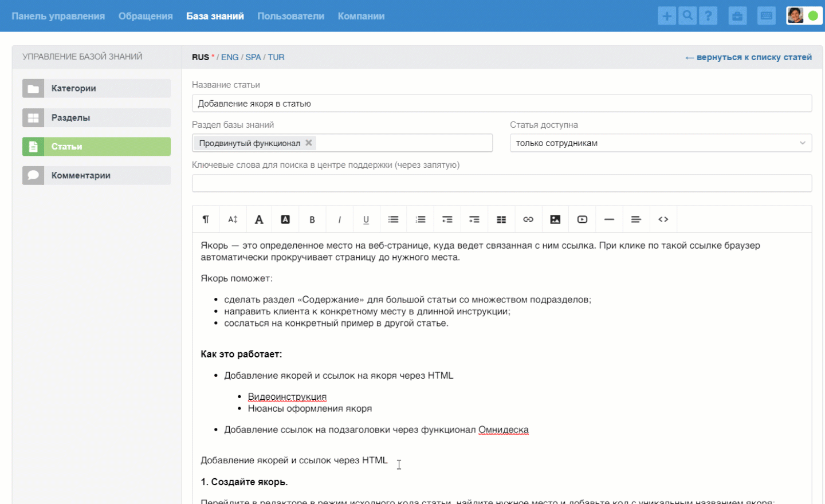
Task: Decrease the text indent
Action: pos(447,219)
